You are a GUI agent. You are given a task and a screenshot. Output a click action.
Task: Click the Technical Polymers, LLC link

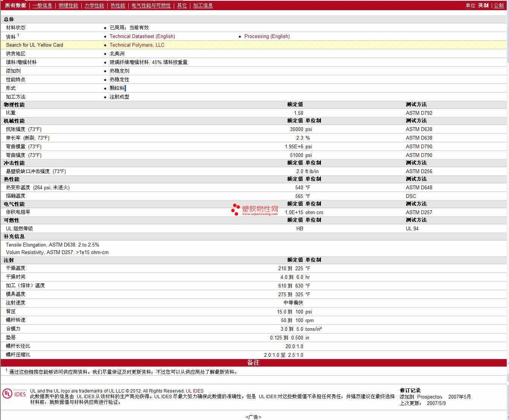(137, 45)
